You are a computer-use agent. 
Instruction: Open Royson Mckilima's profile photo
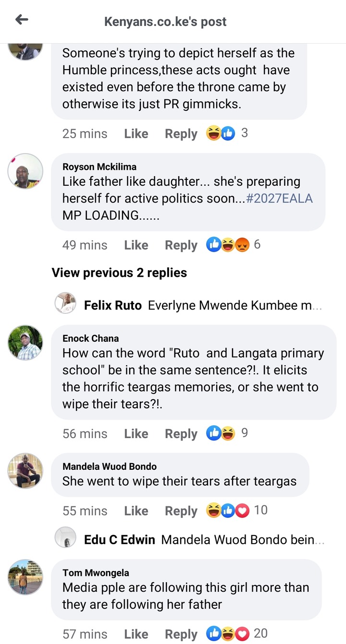25,171
